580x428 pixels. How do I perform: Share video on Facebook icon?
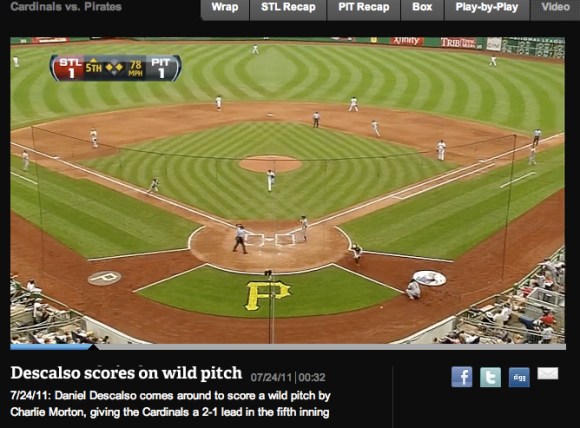coord(462,377)
